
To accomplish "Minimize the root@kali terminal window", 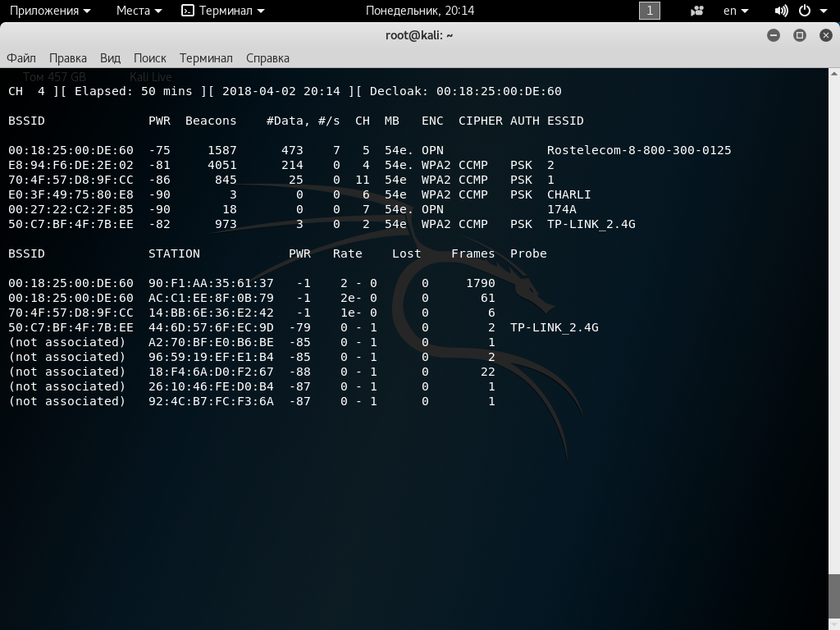I will coord(773,35).
